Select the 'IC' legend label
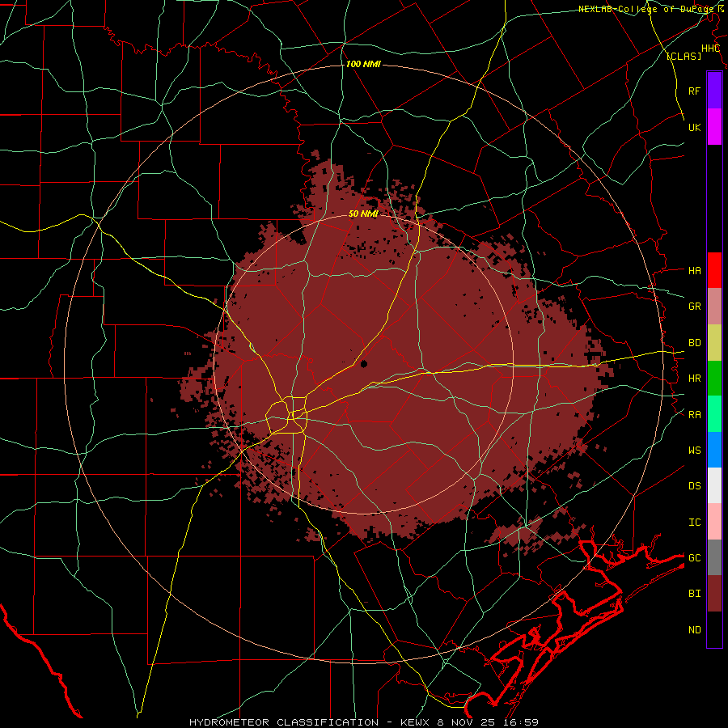 (694, 523)
